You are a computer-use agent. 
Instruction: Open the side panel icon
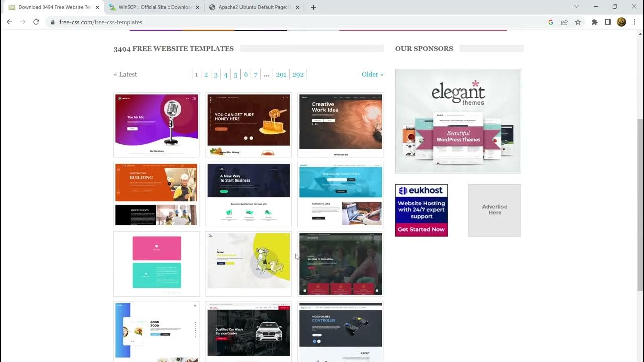(608, 22)
